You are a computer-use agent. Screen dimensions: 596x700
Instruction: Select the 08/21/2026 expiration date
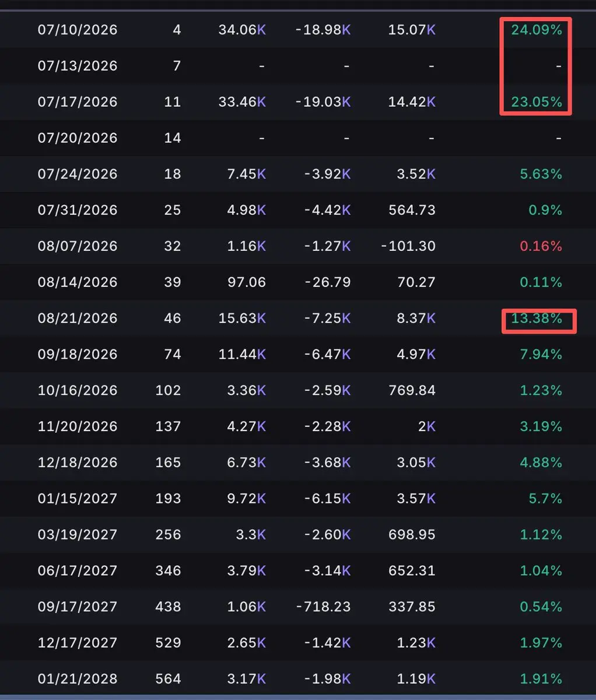click(78, 318)
